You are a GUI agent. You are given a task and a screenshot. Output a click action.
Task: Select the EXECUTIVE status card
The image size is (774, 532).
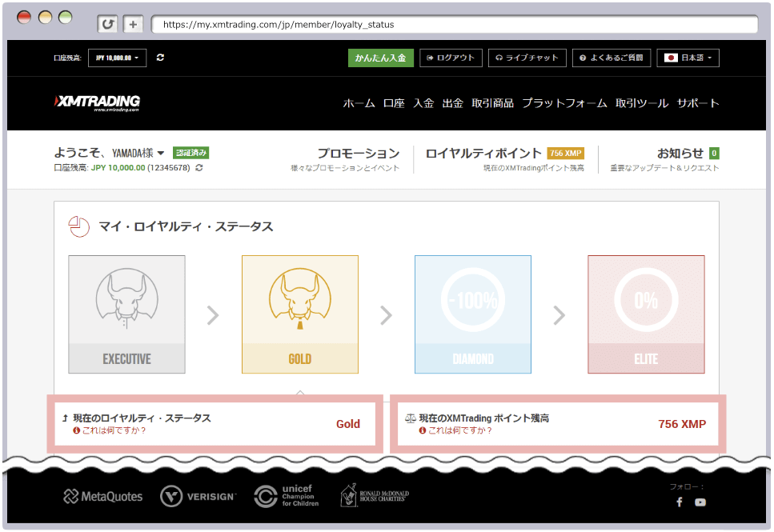point(126,314)
